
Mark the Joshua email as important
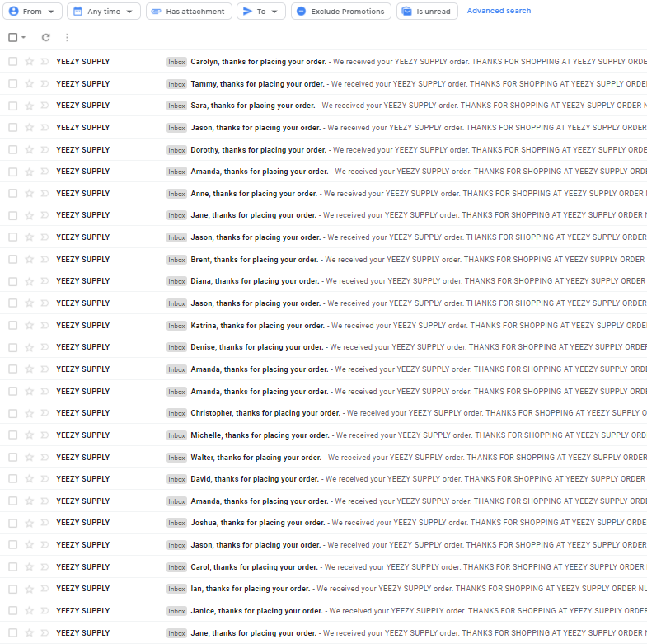tap(45, 523)
